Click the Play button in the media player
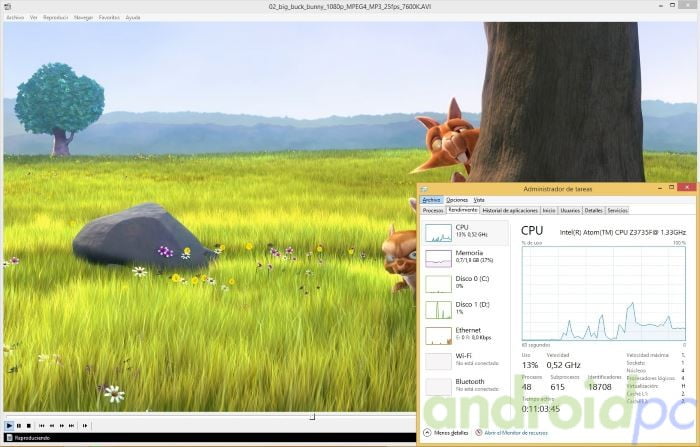Viewport: 700px width, 447px height. click(x=9, y=426)
